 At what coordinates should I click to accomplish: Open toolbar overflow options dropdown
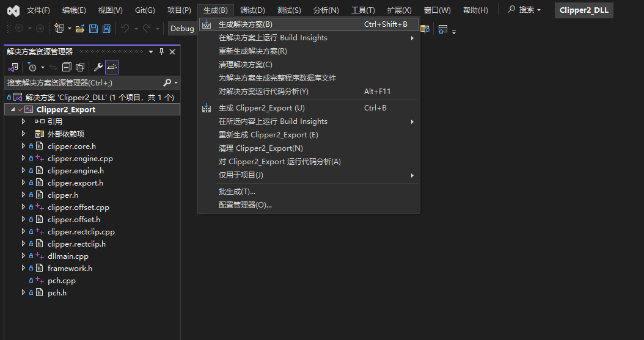pos(454,31)
